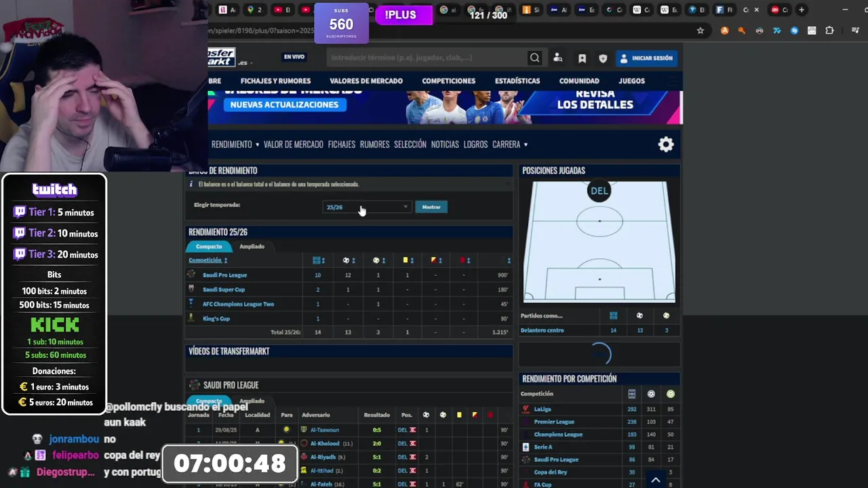Click the Transfermarkt logo

point(222,57)
